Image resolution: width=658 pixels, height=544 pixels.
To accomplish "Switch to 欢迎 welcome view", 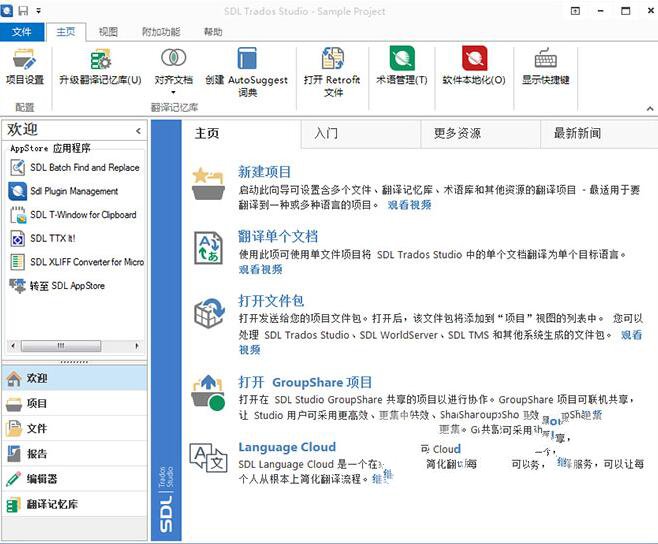I will (x=75, y=378).
